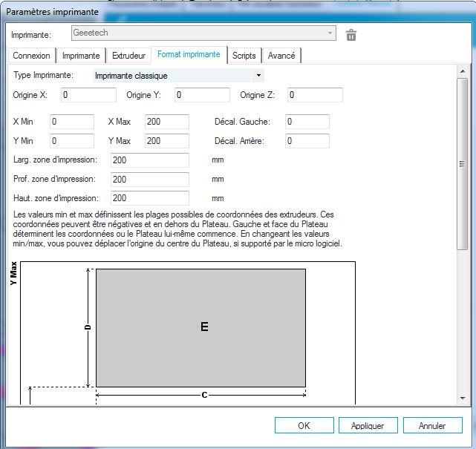Open the Extrudeur tab
Screen dimensions: 476x449
128,56
